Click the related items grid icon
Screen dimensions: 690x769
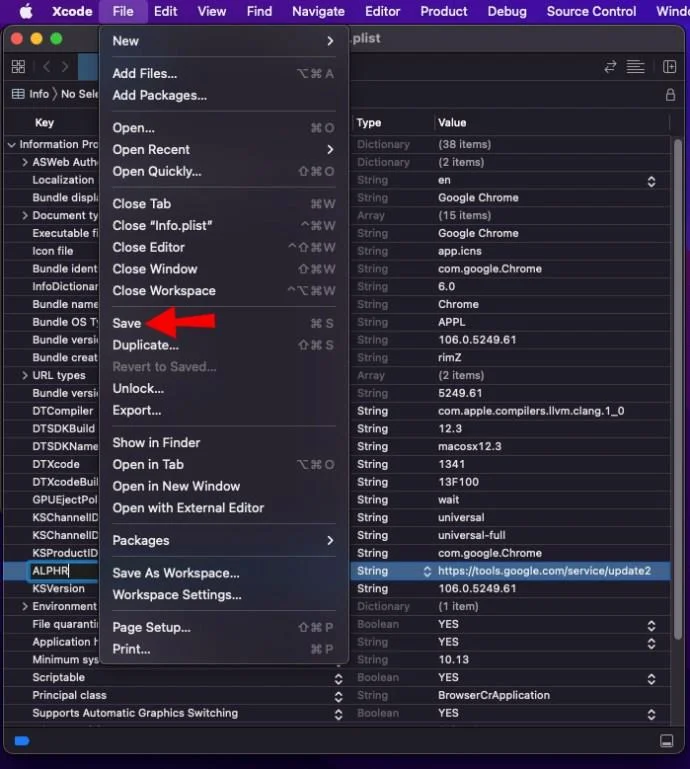pos(18,66)
